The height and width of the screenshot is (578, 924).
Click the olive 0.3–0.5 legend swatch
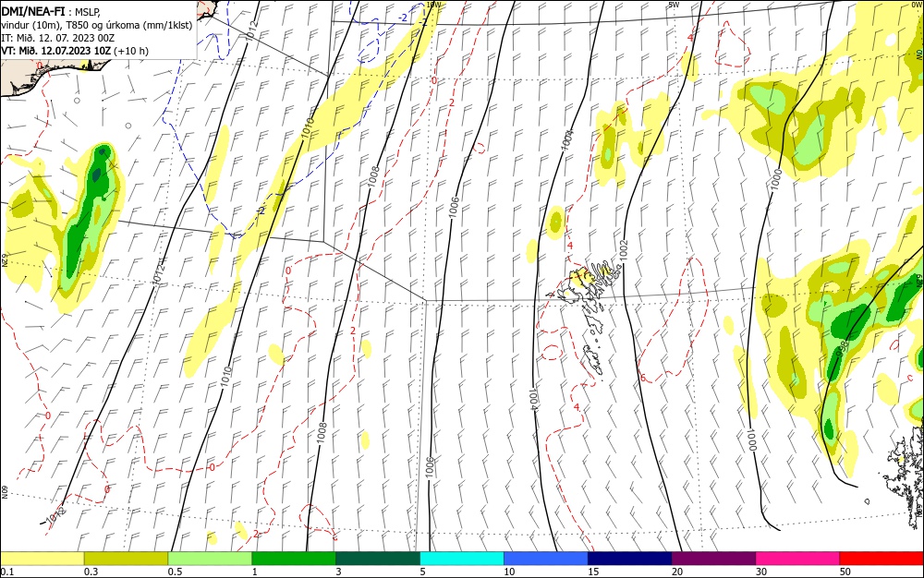point(126,559)
